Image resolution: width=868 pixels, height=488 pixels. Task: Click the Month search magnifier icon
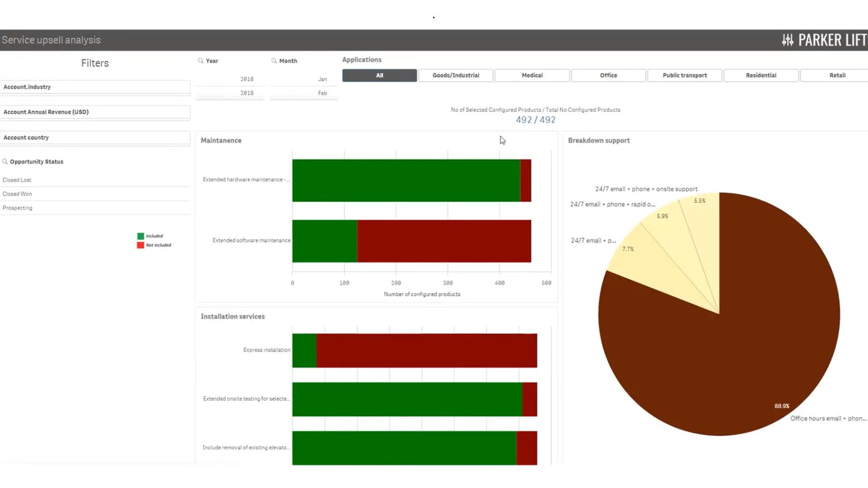pyautogui.click(x=274, y=61)
